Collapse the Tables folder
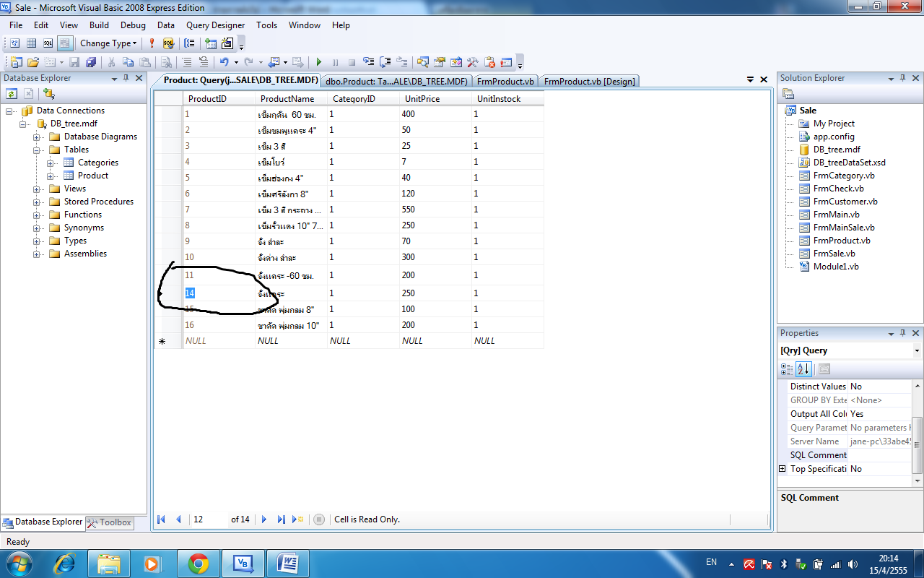Viewport: 924px width, 578px height. pyautogui.click(x=37, y=150)
